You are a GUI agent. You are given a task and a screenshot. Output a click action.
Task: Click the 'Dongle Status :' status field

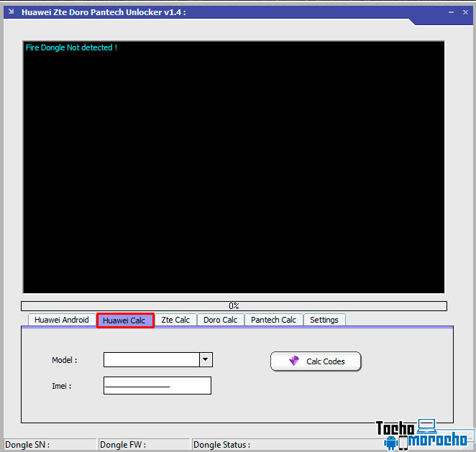coord(285,445)
